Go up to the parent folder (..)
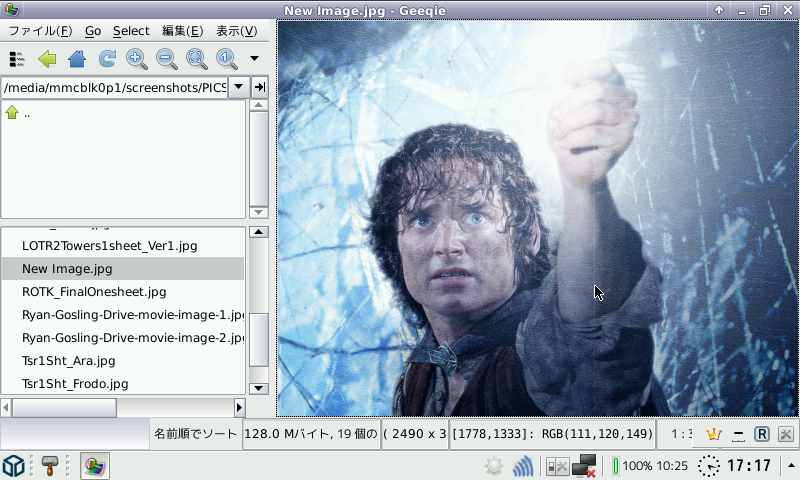This screenshot has width=800, height=480. (x=18, y=113)
